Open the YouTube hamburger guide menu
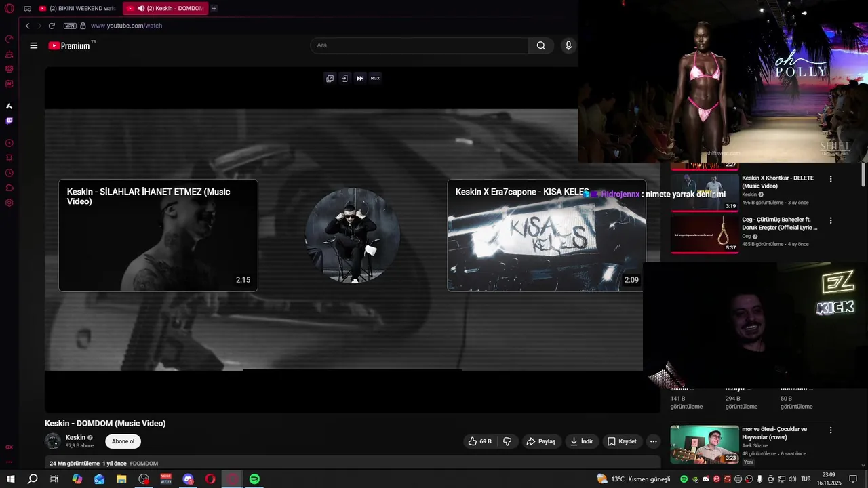868x488 pixels. [34, 45]
